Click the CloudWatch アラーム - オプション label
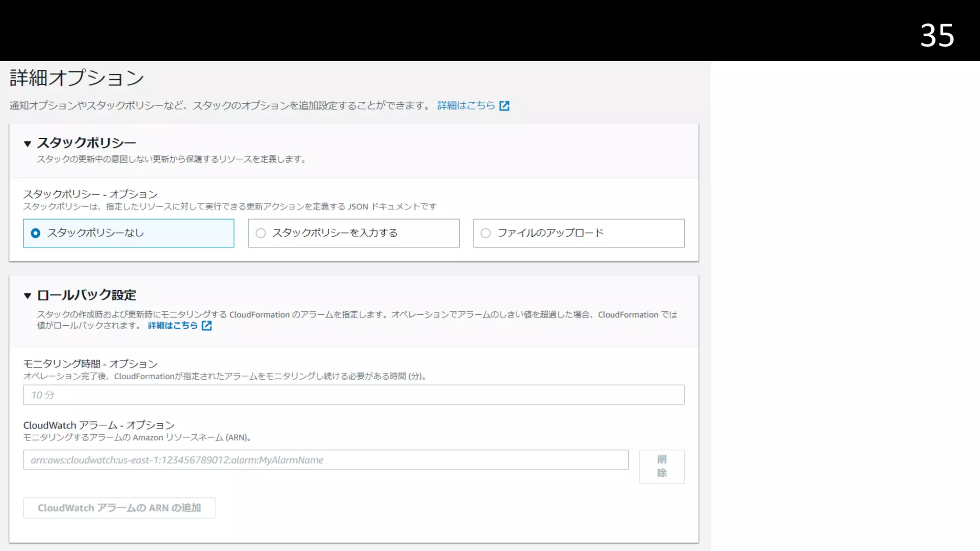The image size is (980, 551). tap(99, 425)
